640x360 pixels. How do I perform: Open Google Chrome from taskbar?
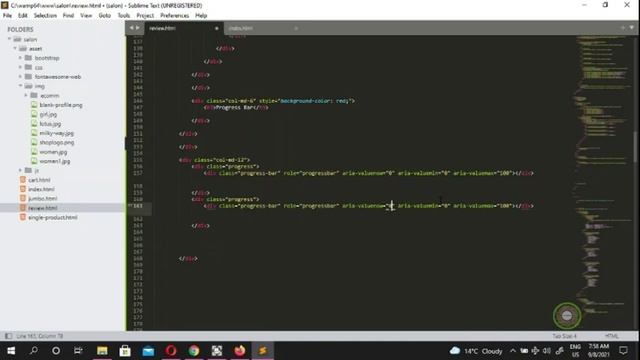tap(194, 351)
